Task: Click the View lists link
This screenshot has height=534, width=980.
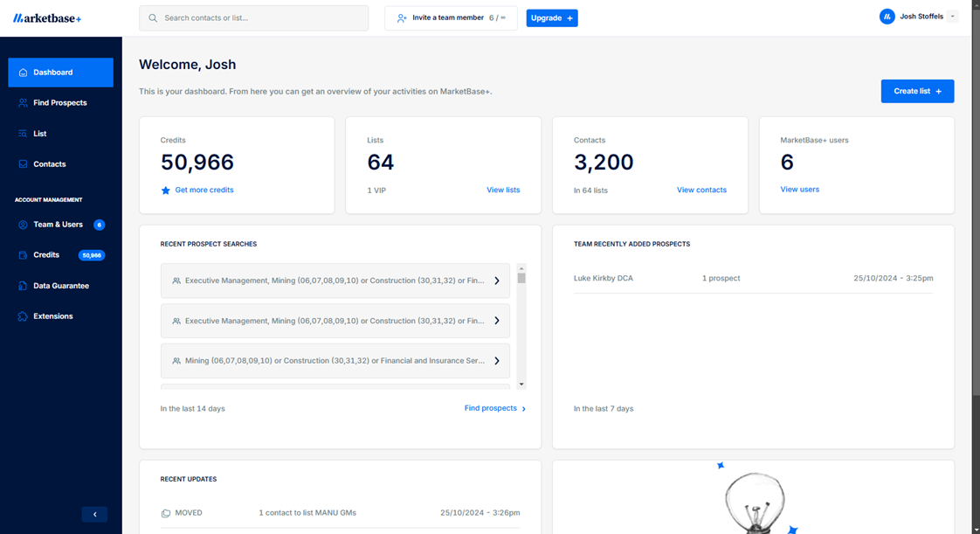Action: click(x=503, y=190)
